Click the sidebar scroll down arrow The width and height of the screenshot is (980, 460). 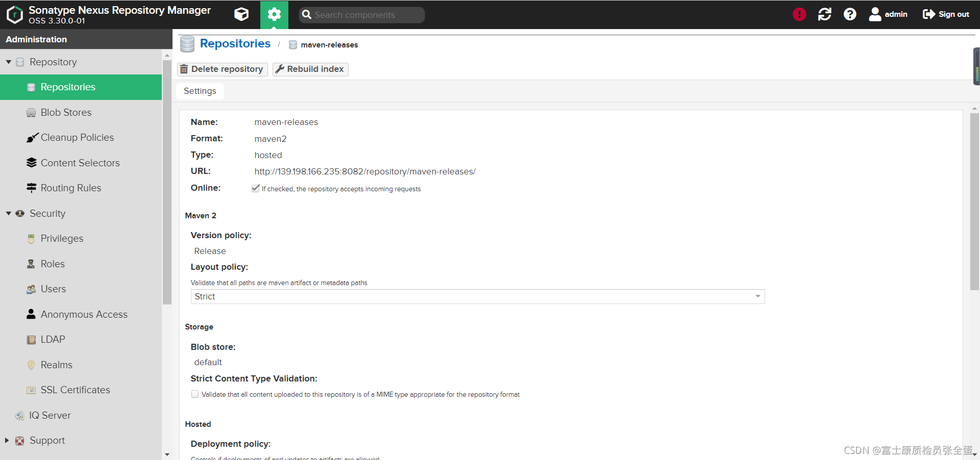167,454
